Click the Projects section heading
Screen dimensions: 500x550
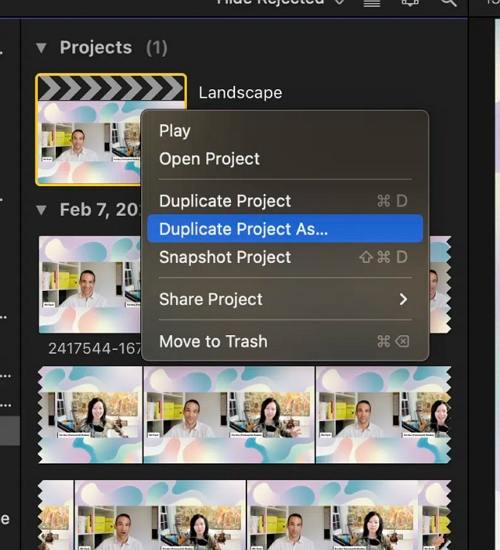tap(96, 47)
